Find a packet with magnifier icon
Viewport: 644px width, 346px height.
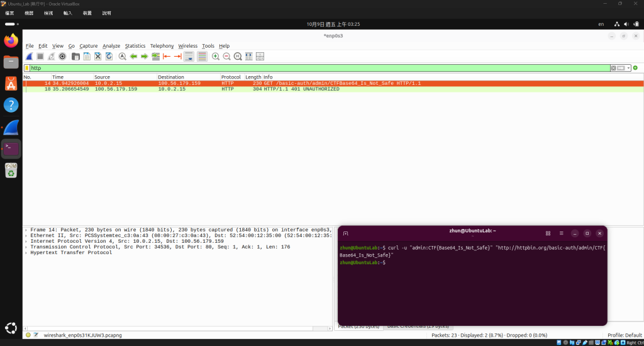point(123,57)
